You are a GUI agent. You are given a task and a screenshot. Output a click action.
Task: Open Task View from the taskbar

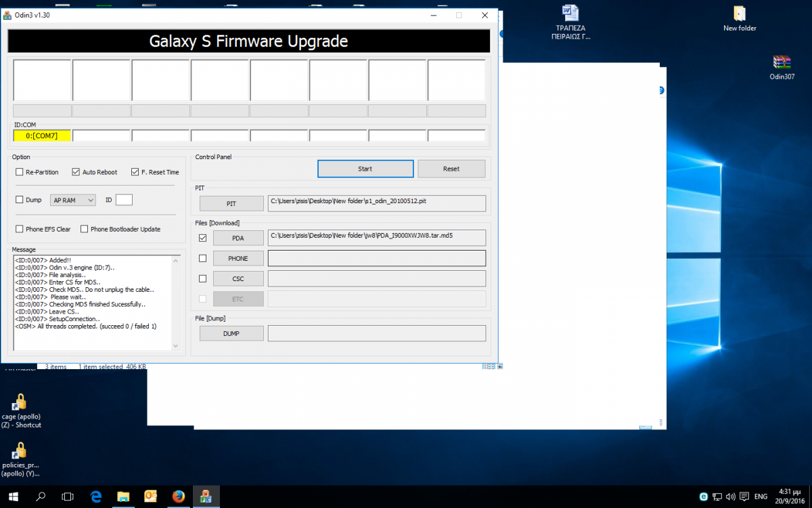[68, 496]
